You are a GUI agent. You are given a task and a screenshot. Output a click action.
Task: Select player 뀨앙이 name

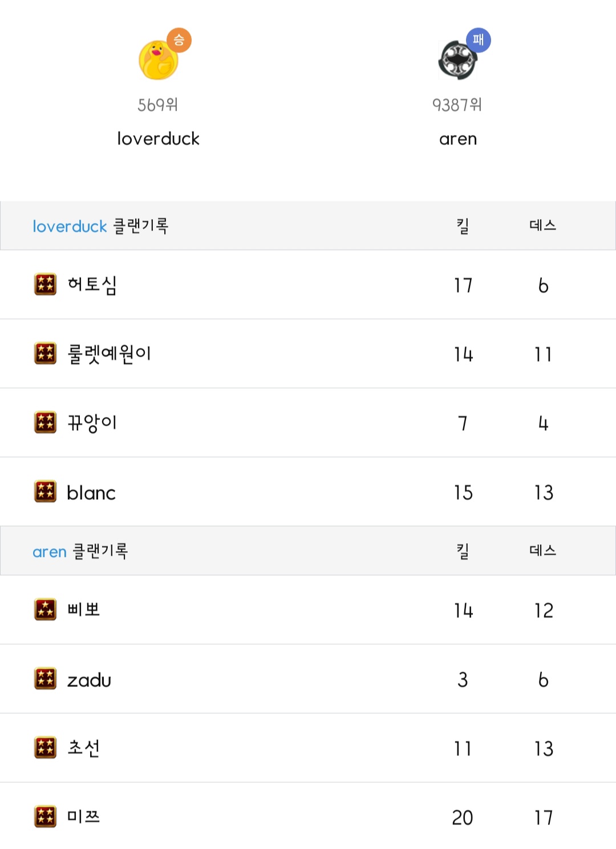point(92,423)
